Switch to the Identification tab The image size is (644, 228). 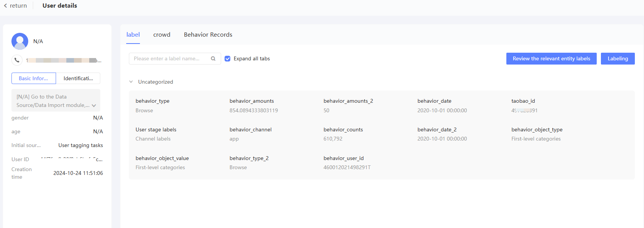tap(78, 78)
